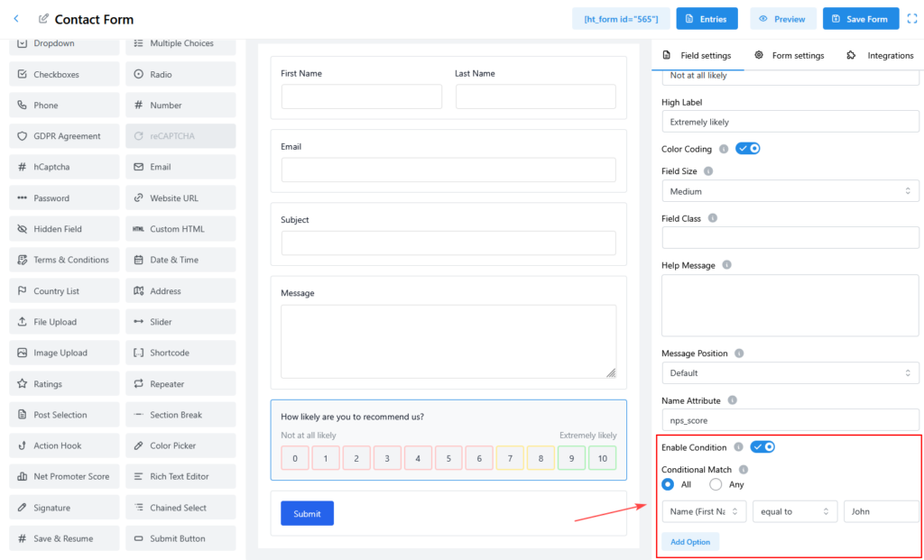Open the Integrations tab
Viewport: 924px width, 560px height.
point(881,55)
